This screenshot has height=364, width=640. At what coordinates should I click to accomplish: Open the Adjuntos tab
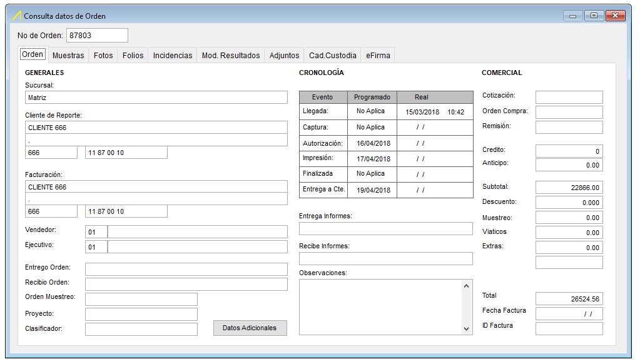[x=285, y=56]
